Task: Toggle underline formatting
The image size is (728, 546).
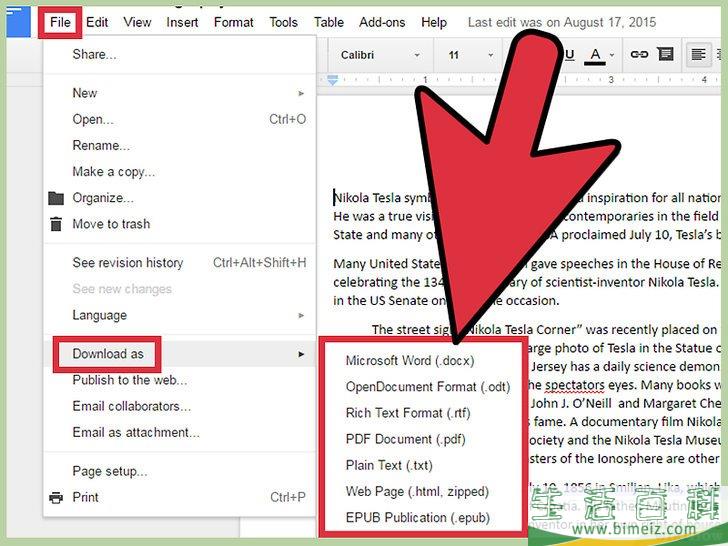Action: tap(569, 55)
